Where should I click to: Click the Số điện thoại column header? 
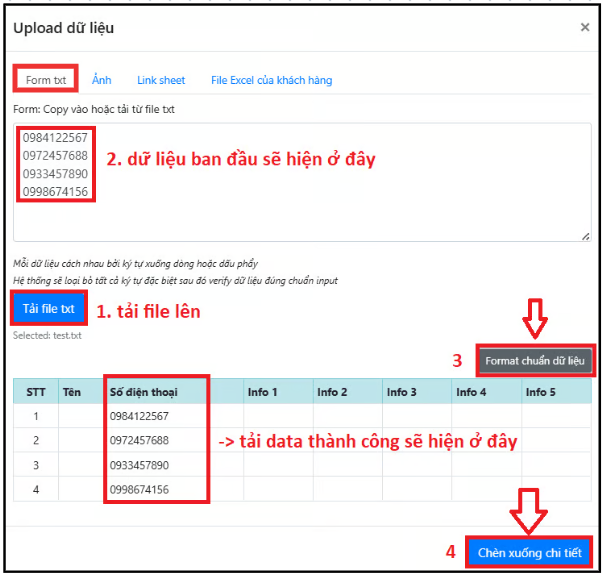[x=145, y=392]
